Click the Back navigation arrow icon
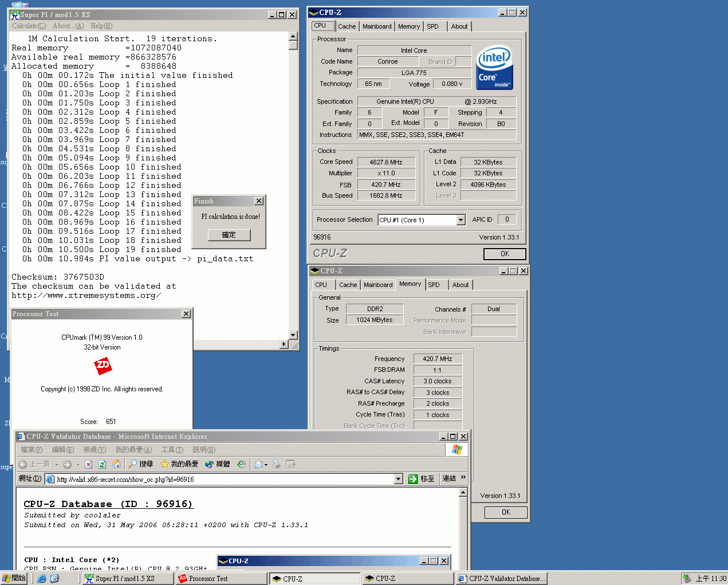Viewport: 728px width, 585px height. [x=22, y=464]
